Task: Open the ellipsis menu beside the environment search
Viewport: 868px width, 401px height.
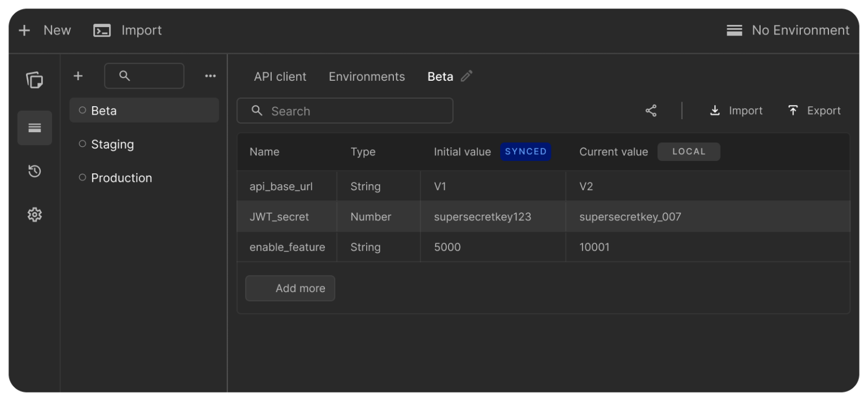Action: (210, 75)
